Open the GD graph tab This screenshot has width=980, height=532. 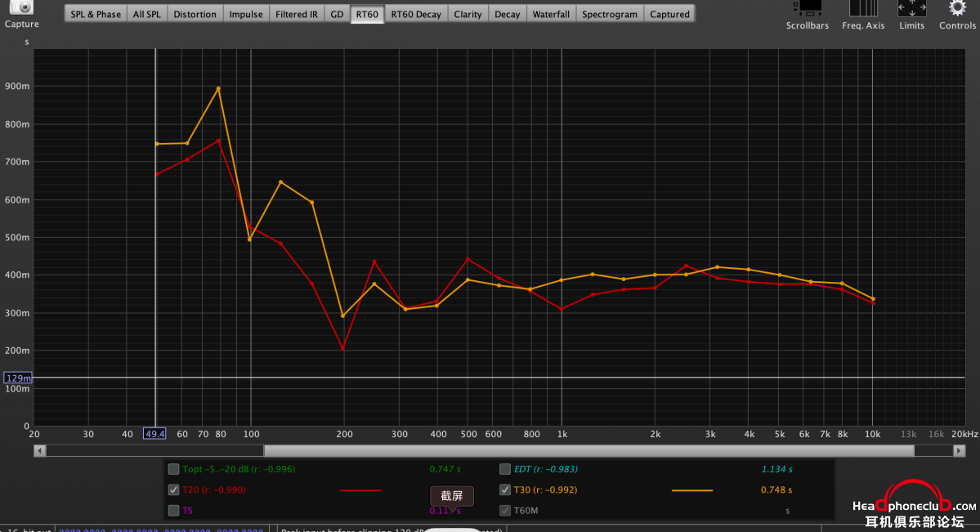click(x=337, y=14)
